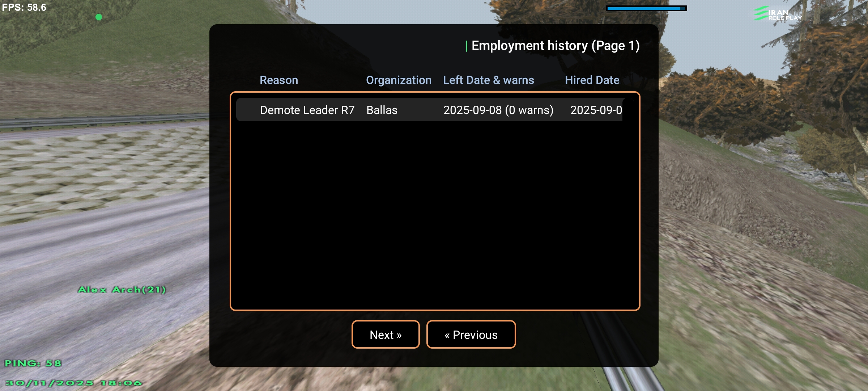This screenshot has height=391, width=868.
Task: Click the Employment history page title
Action: [556, 46]
